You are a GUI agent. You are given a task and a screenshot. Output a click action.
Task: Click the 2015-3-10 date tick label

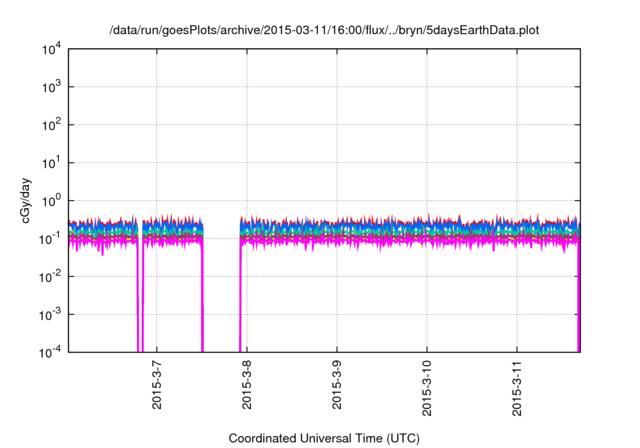pos(427,388)
